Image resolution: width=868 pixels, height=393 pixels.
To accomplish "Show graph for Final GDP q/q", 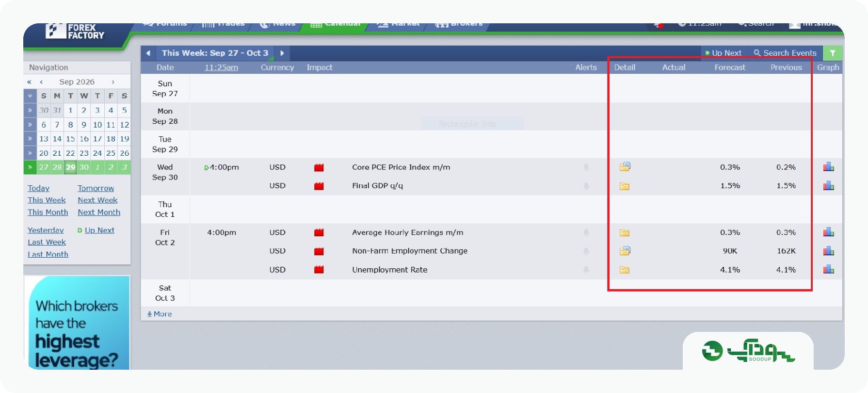I will coord(828,185).
